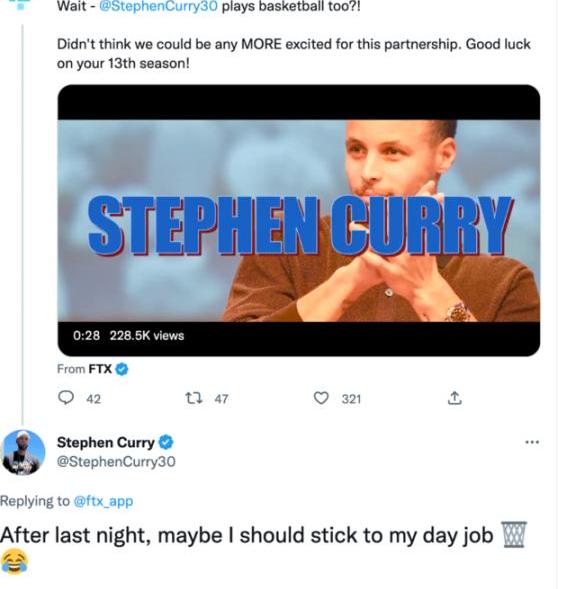Click the FTX avatar at top left
Viewport: 576px width, 589px height.
(20, 5)
